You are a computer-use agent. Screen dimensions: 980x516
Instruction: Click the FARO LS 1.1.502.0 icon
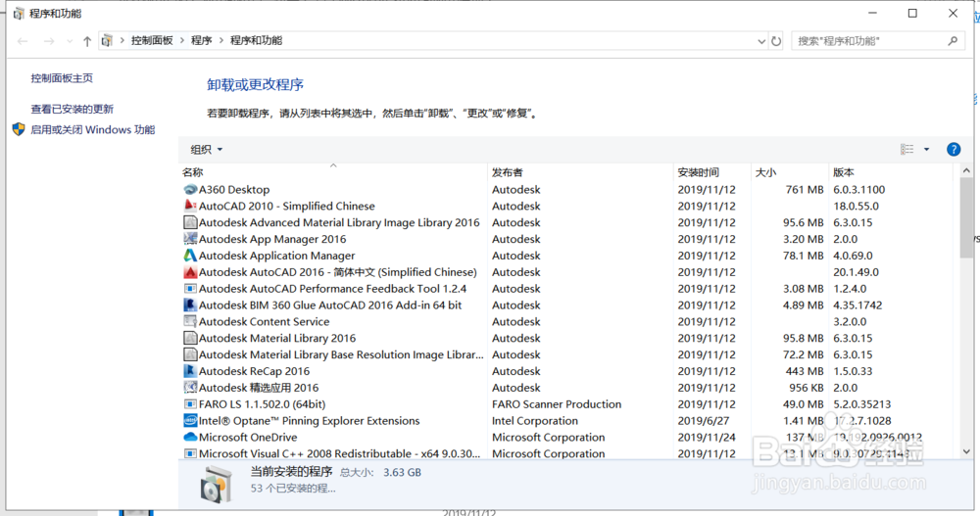pyautogui.click(x=190, y=404)
